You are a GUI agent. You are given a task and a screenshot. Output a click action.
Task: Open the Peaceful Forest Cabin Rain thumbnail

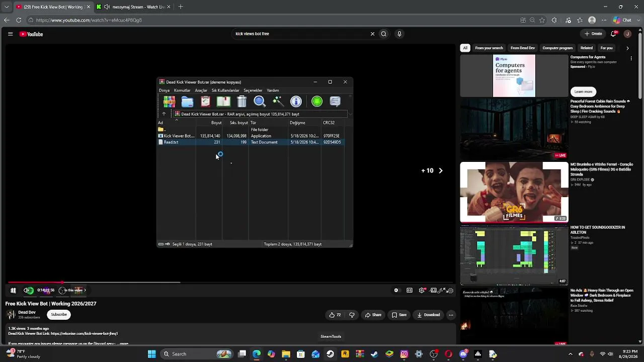click(514, 128)
